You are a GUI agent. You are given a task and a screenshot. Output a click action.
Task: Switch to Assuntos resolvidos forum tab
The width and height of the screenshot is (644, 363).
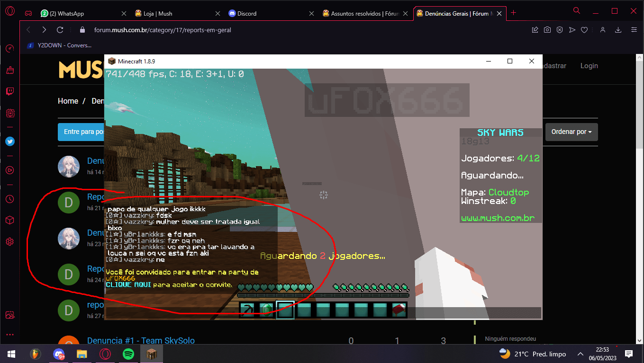tap(365, 13)
